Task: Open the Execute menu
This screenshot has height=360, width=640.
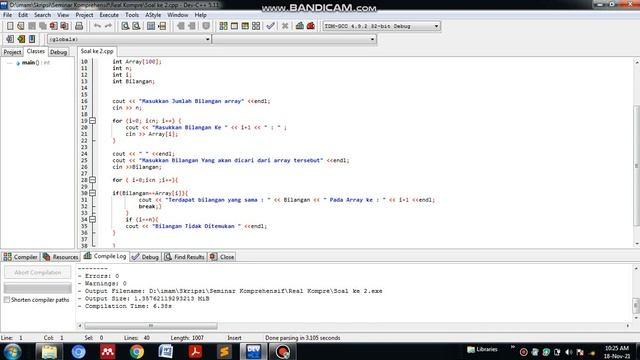Action: point(109,15)
